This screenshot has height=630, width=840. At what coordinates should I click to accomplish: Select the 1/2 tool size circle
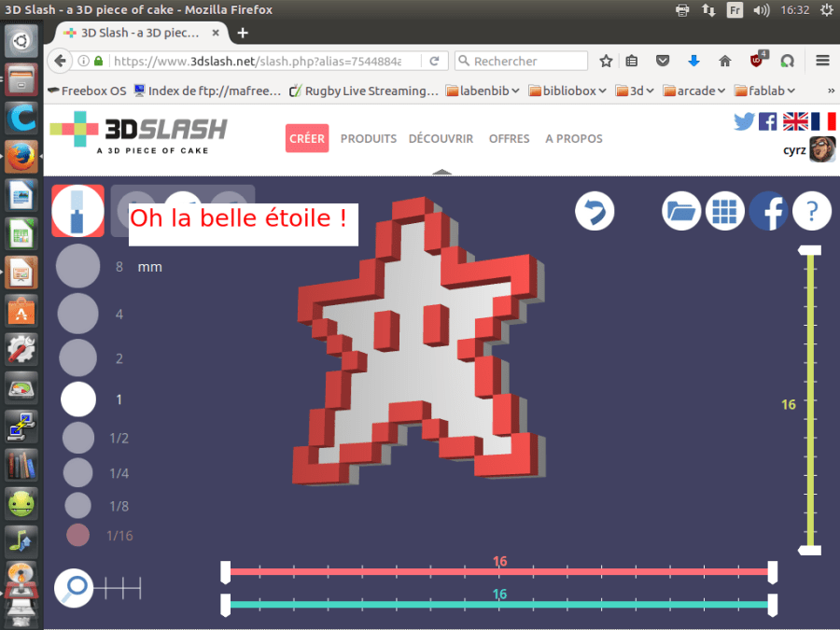(x=77, y=439)
